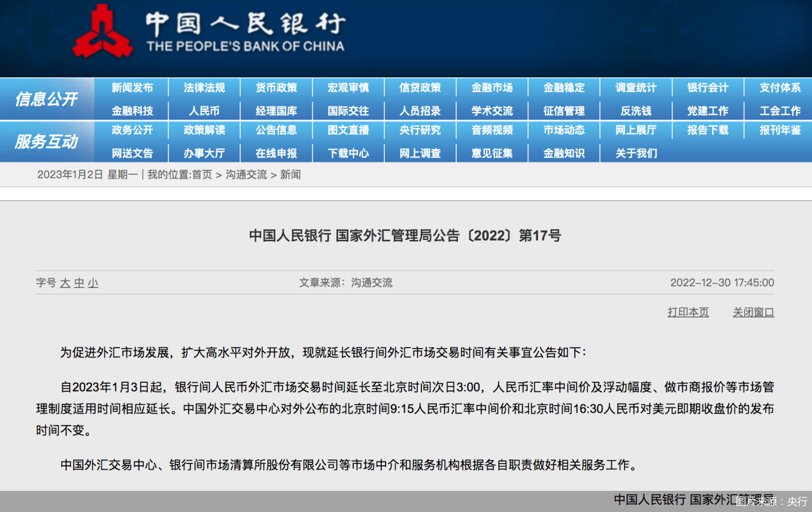This screenshot has height=512, width=812.
Task: Open the 关于我们 page
Action: pyautogui.click(x=636, y=153)
